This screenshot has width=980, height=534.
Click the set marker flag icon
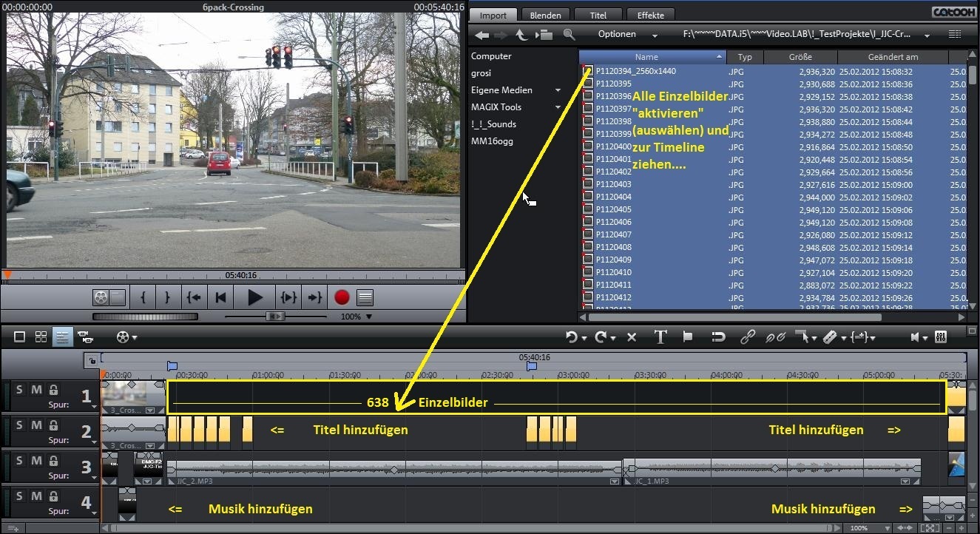(x=688, y=337)
